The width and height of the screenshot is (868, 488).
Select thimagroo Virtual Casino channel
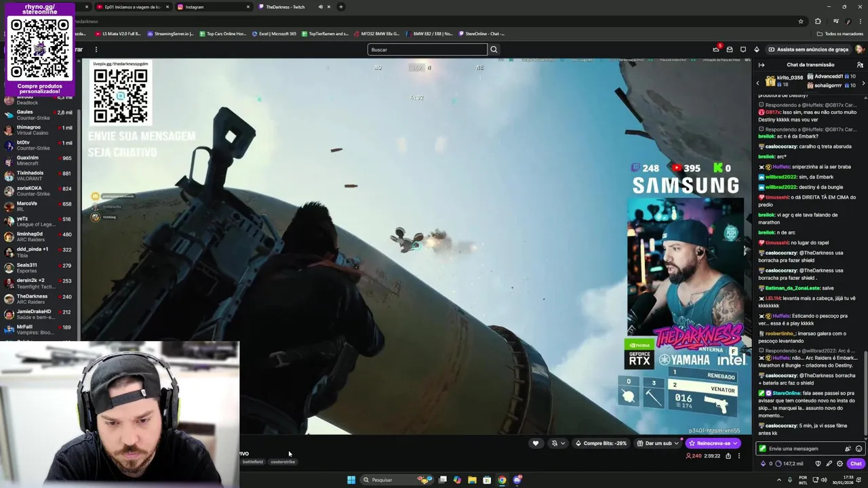point(39,130)
